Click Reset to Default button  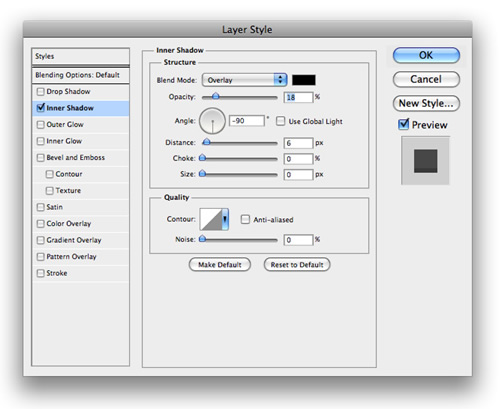tap(297, 265)
